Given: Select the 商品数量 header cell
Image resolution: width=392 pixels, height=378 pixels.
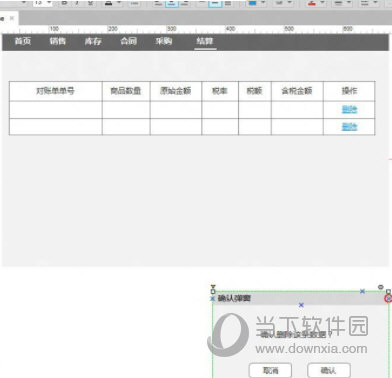Looking at the screenshot, I should tap(126, 91).
